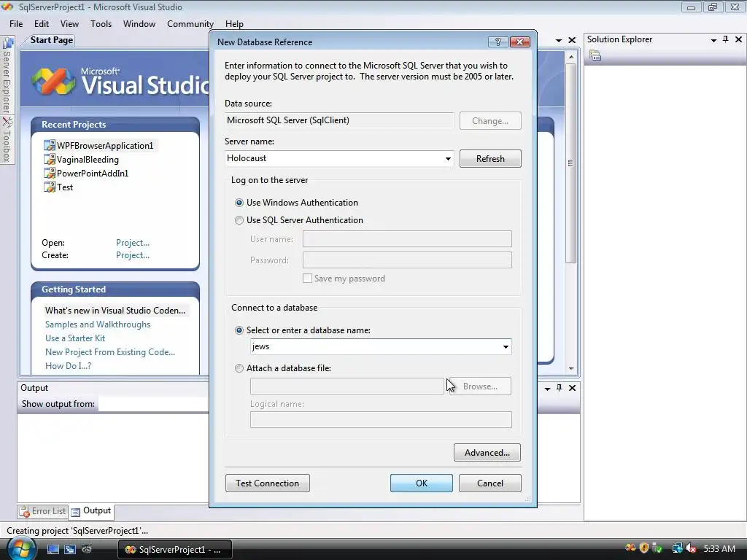747x560 pixels.
Task: Click the green arrow tray icon
Action: point(657,548)
